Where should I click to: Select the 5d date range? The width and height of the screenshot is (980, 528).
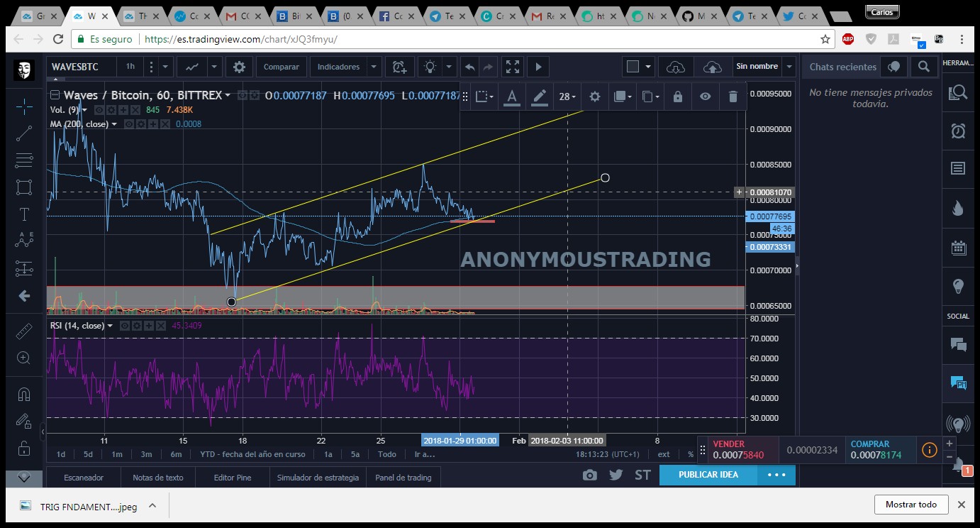pos(88,454)
